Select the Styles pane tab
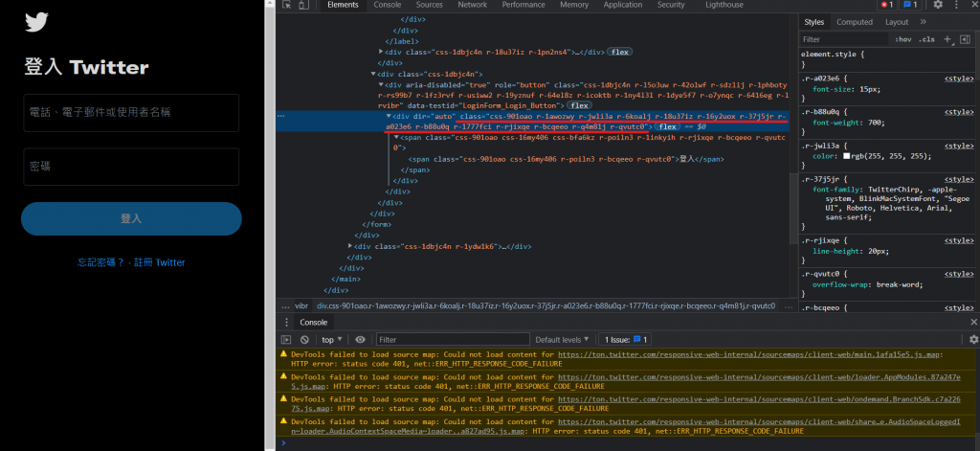This screenshot has height=451, width=980. click(x=813, y=22)
